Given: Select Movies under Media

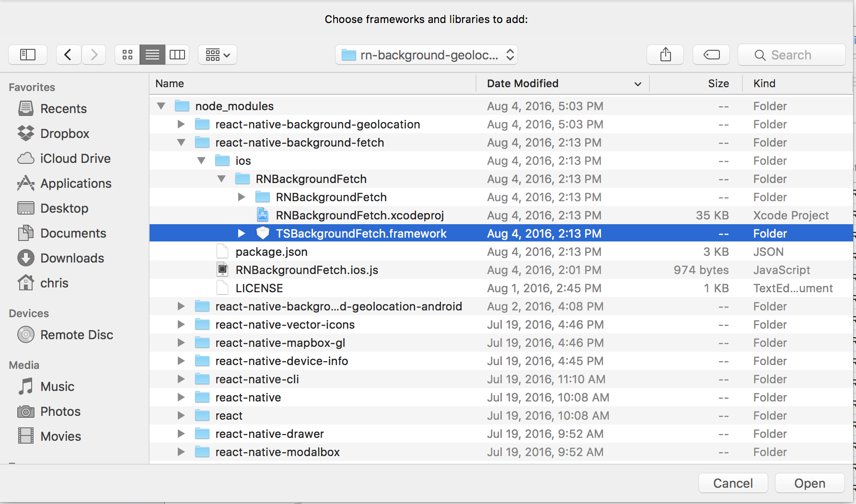Looking at the screenshot, I should (x=60, y=436).
